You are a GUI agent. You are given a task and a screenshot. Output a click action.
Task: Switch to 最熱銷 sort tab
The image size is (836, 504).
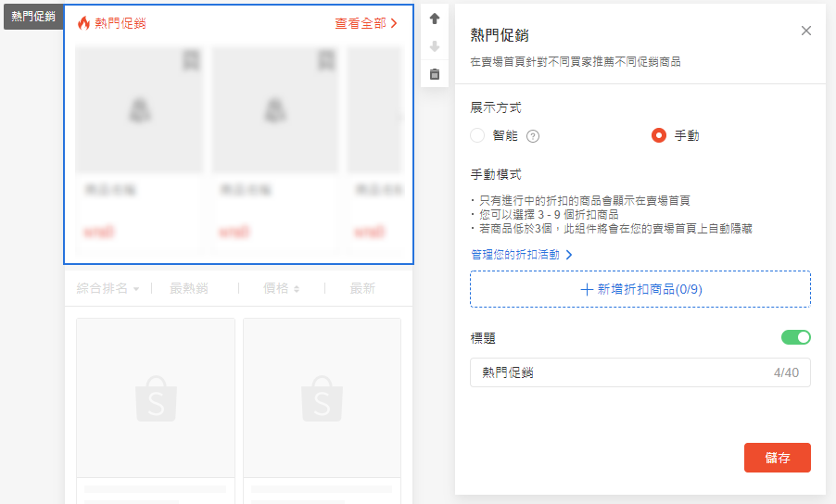tap(189, 288)
